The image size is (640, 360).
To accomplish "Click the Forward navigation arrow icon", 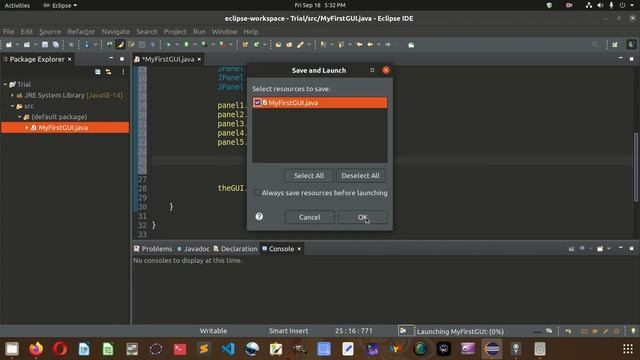I will click(388, 44).
